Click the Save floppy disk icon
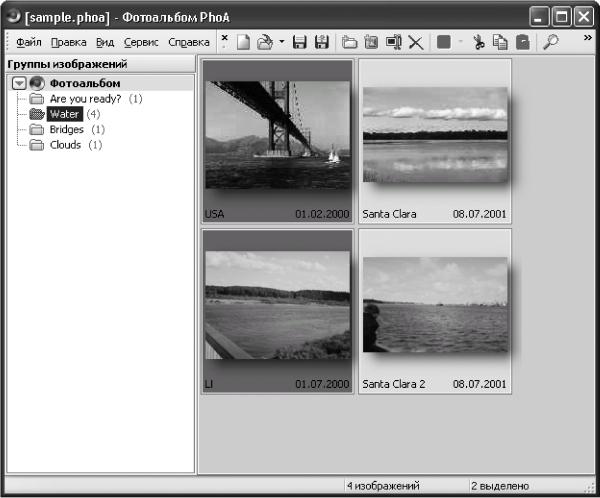 point(300,42)
